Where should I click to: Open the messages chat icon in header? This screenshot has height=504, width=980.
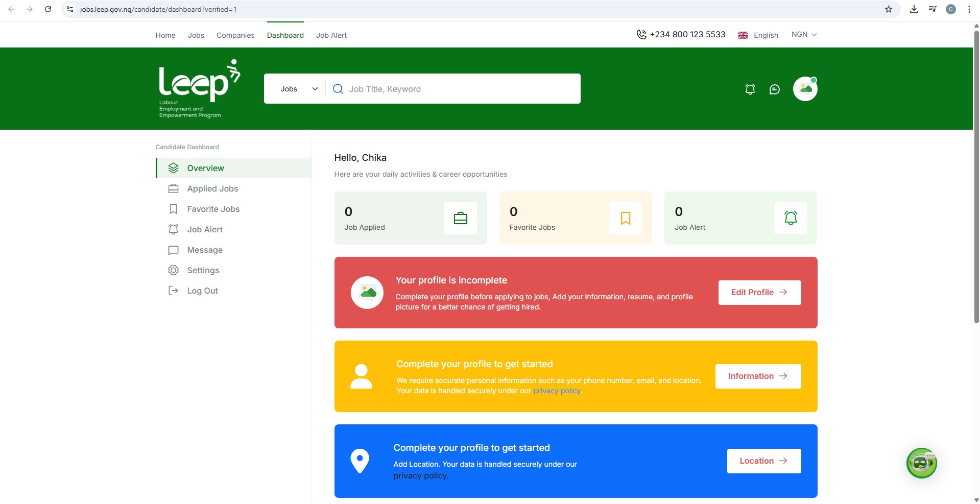point(775,89)
